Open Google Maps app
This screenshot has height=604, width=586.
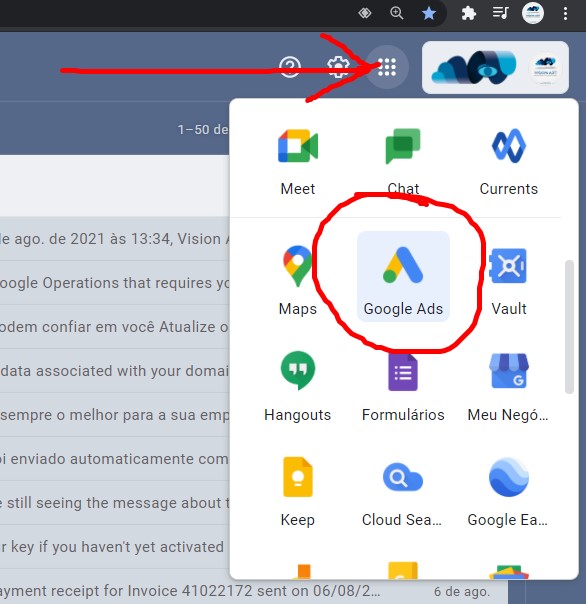coord(297,280)
